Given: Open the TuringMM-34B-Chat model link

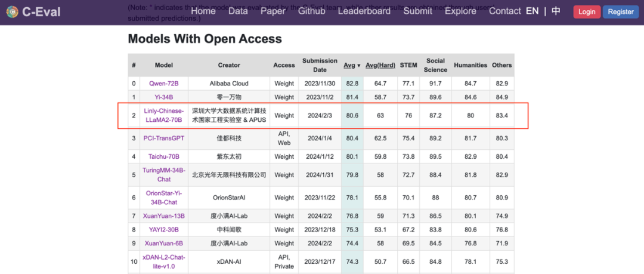Looking at the screenshot, I should tap(163, 175).
